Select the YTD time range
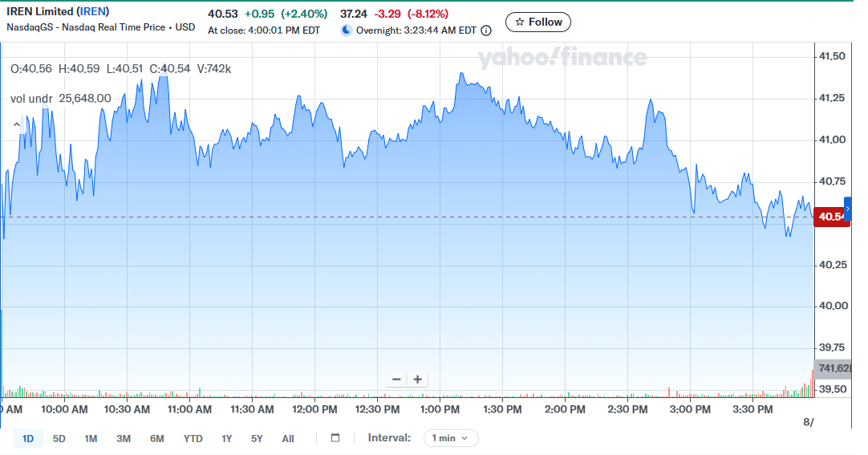Screen dimensions: 868x455 [193, 438]
